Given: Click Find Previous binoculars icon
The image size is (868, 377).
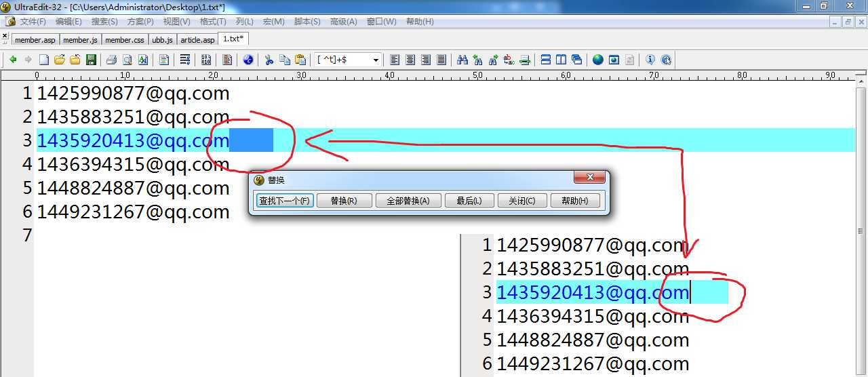Looking at the screenshot, I should click(478, 60).
